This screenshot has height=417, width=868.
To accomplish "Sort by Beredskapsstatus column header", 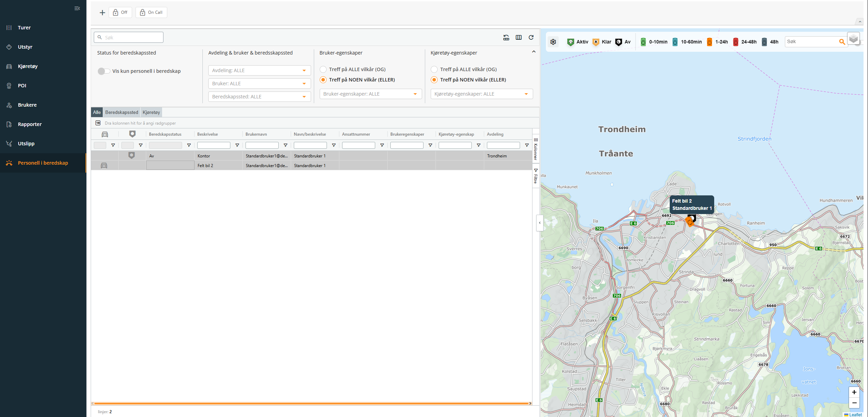I will coord(165,134).
